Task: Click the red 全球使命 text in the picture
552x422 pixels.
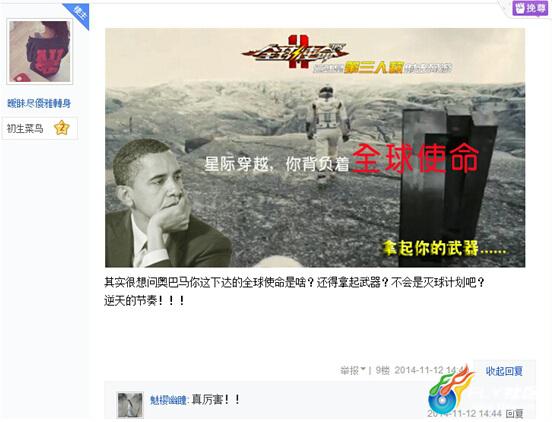Action: point(415,158)
